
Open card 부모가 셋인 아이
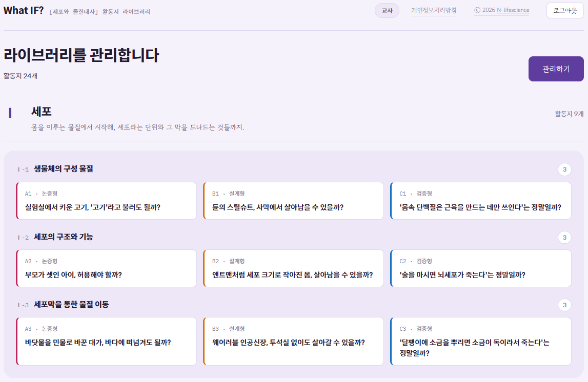(x=107, y=268)
